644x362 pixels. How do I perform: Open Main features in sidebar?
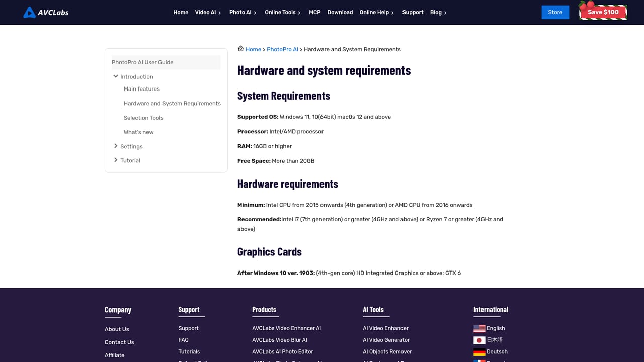[x=142, y=89]
